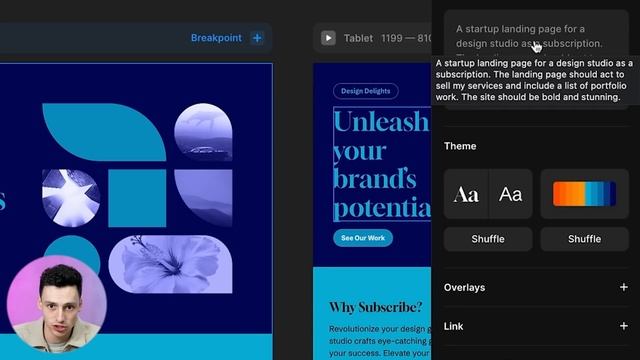Click the Theme section heading
640x360 pixels.
tap(460, 146)
